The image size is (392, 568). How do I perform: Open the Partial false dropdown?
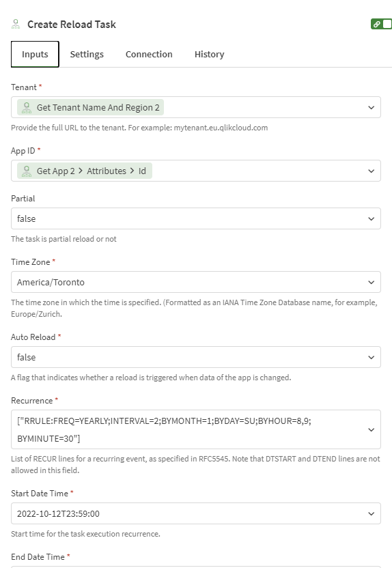pyautogui.click(x=195, y=218)
